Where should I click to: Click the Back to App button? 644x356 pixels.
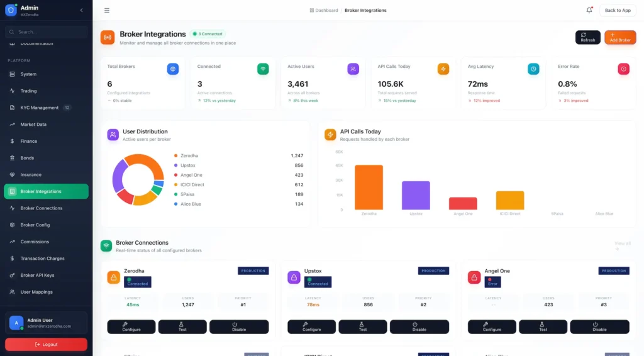point(618,10)
